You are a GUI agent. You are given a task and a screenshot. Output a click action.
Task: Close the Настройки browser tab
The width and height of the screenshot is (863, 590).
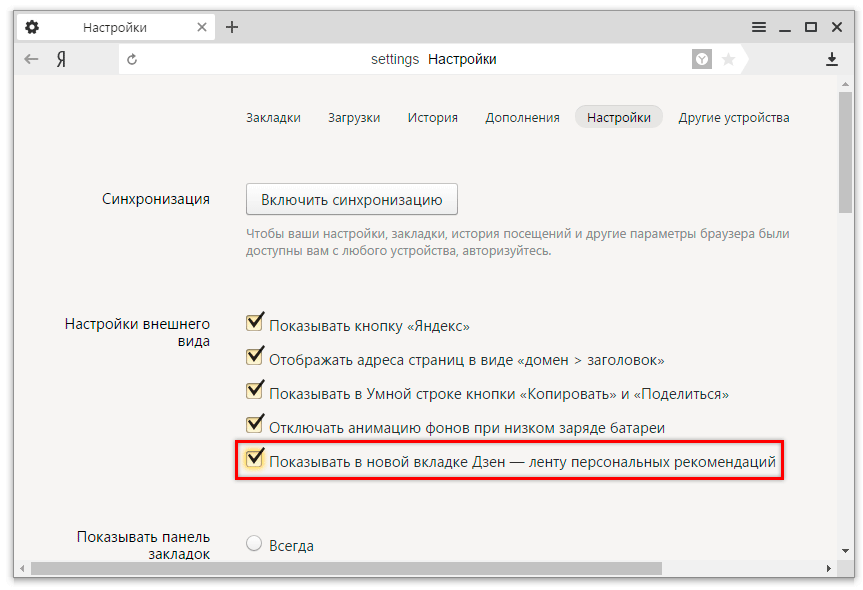pos(202,27)
